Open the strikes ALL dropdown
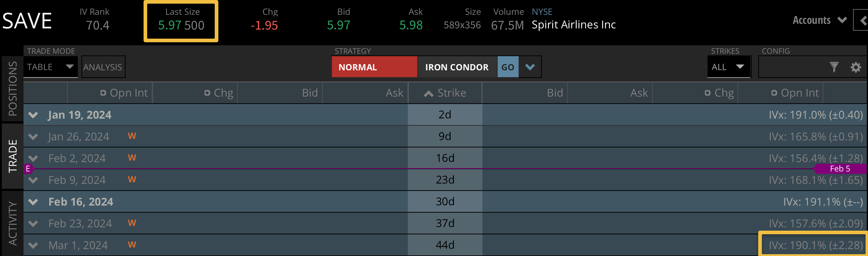 pyautogui.click(x=728, y=67)
